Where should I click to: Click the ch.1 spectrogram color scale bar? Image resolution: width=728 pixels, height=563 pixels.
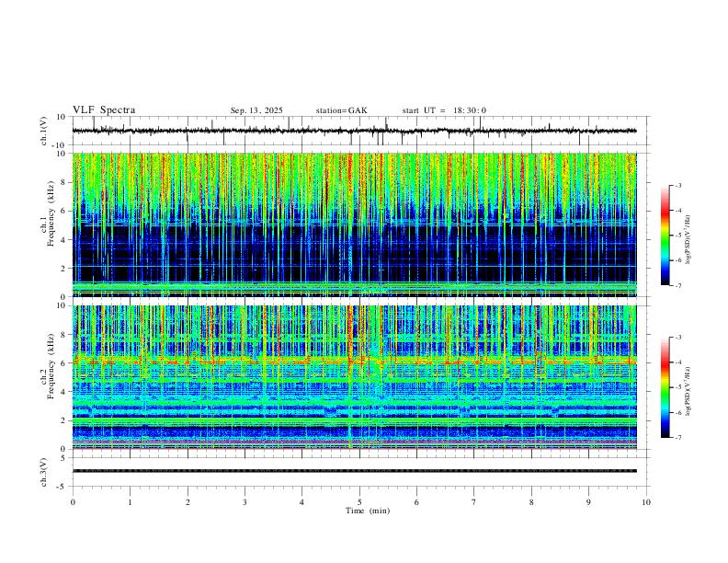tap(665, 236)
